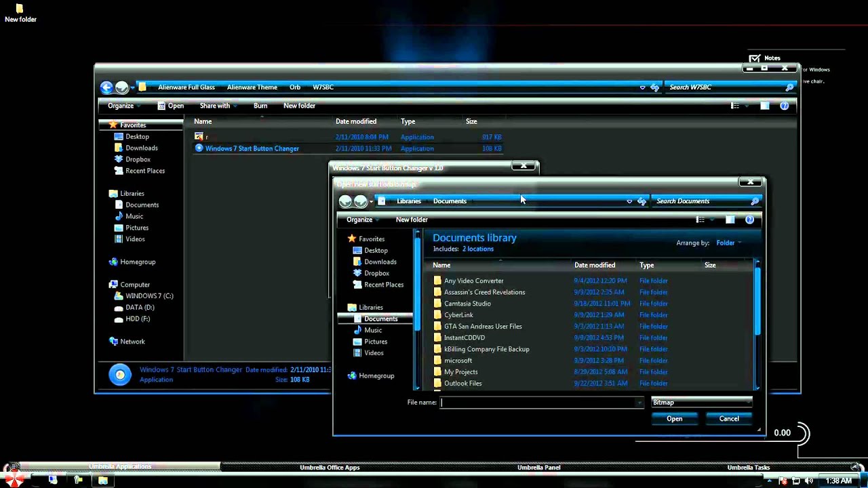
Task: Click Cancel button in file dialog
Action: [x=729, y=419]
